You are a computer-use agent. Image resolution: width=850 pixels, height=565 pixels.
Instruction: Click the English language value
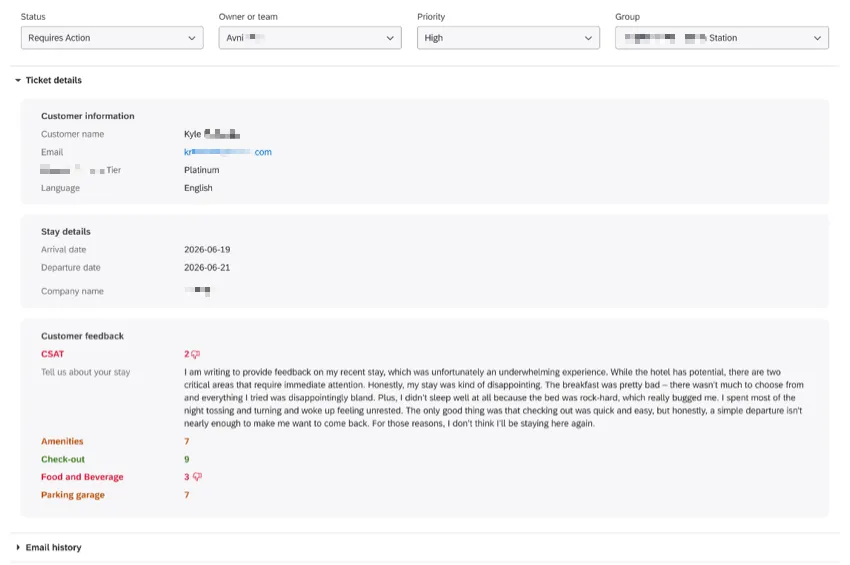[x=198, y=188]
